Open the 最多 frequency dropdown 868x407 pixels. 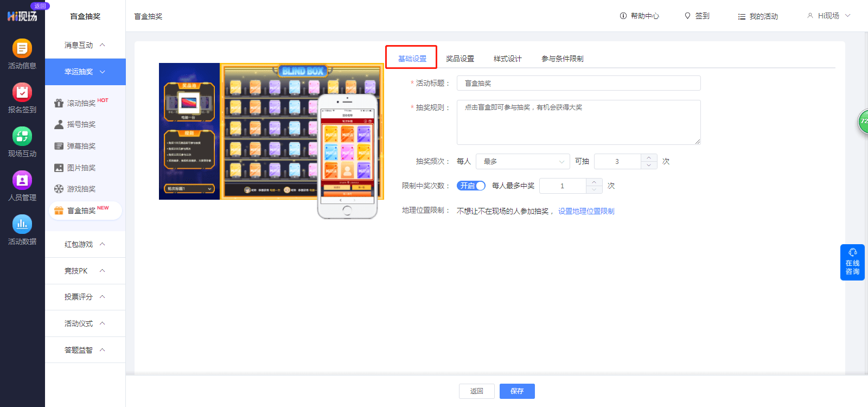coord(523,161)
